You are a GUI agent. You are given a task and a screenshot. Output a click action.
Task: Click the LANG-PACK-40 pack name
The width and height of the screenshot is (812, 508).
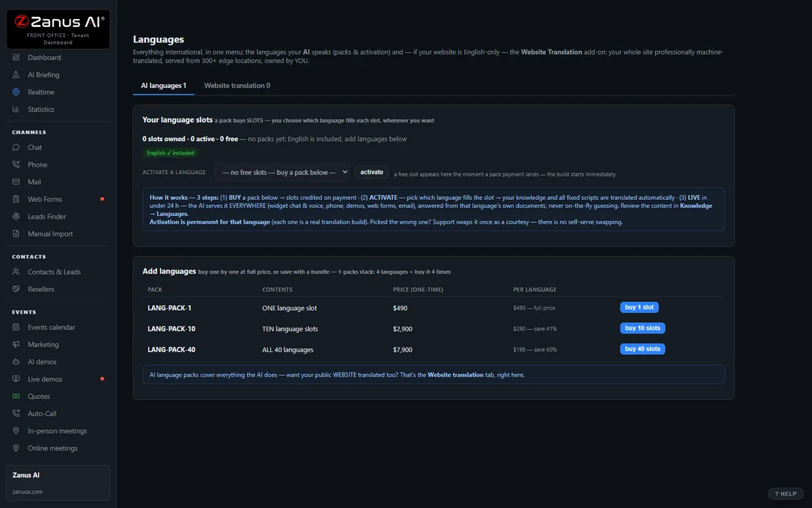click(x=171, y=350)
